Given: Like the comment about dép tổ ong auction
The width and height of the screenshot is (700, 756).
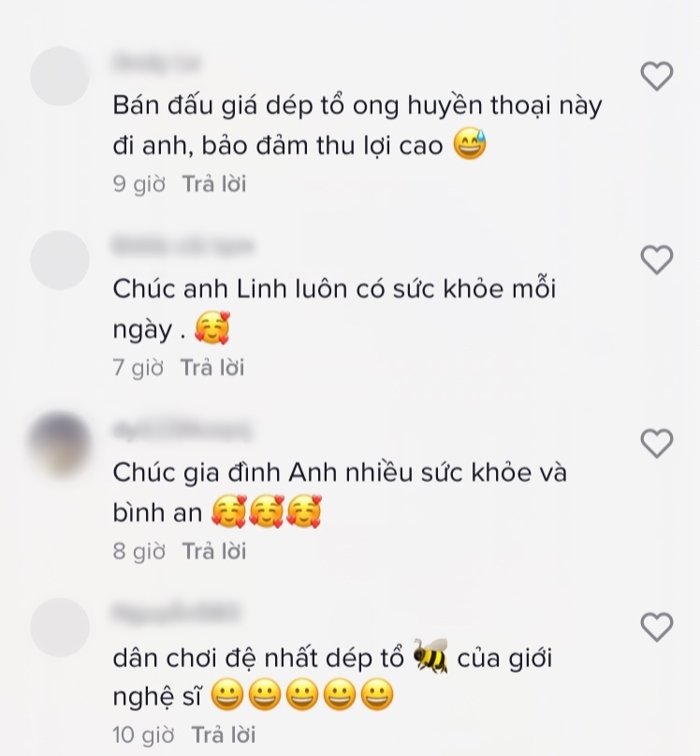Looking at the screenshot, I should click(x=657, y=76).
